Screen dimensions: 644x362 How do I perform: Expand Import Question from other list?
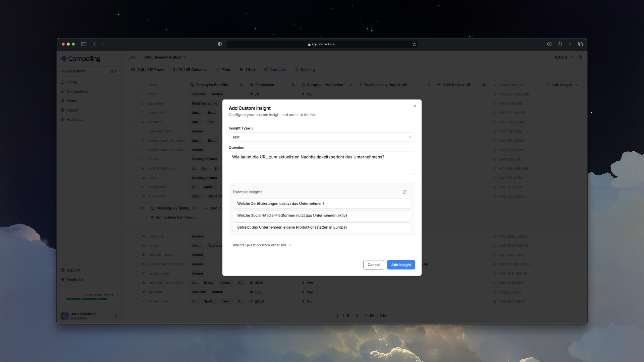tap(262, 245)
